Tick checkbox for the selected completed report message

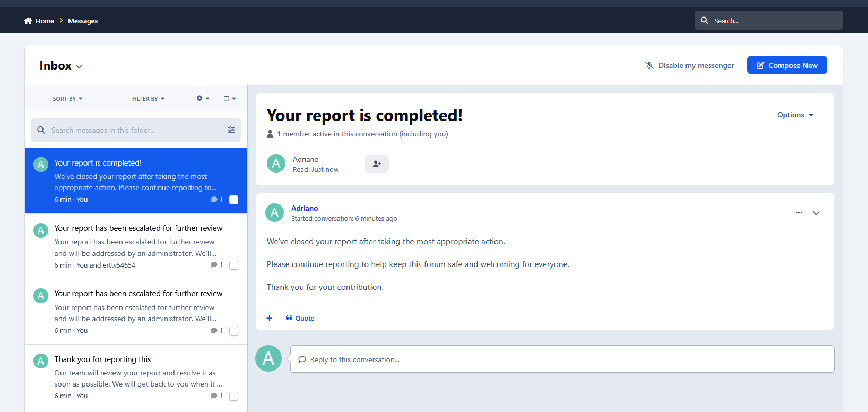233,200
